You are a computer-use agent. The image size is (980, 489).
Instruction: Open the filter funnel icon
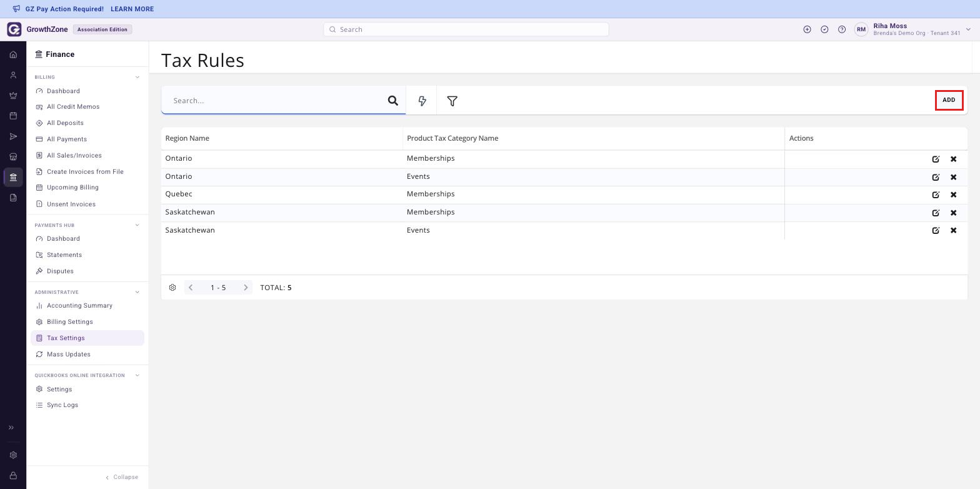click(452, 101)
